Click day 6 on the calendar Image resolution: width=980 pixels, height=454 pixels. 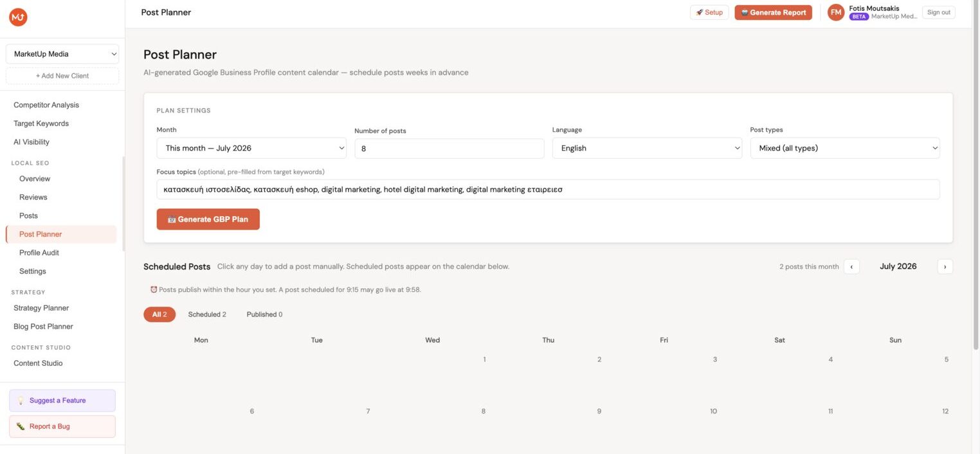(x=251, y=412)
